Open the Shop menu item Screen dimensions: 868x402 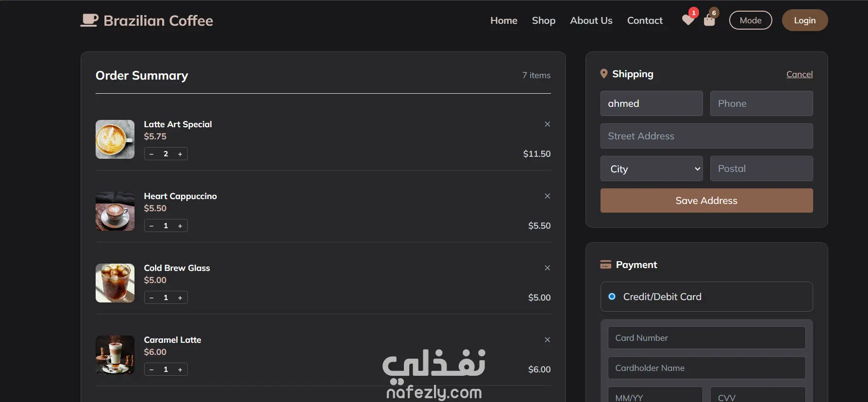[x=544, y=20]
